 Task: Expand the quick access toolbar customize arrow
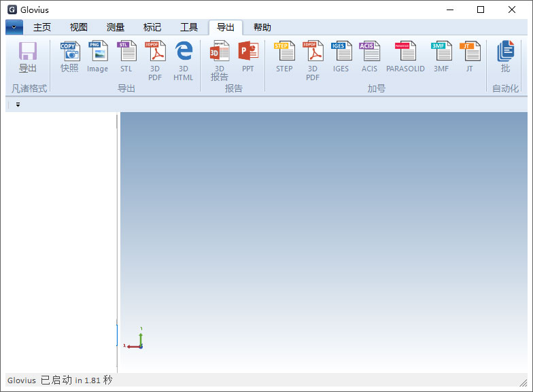(x=18, y=105)
